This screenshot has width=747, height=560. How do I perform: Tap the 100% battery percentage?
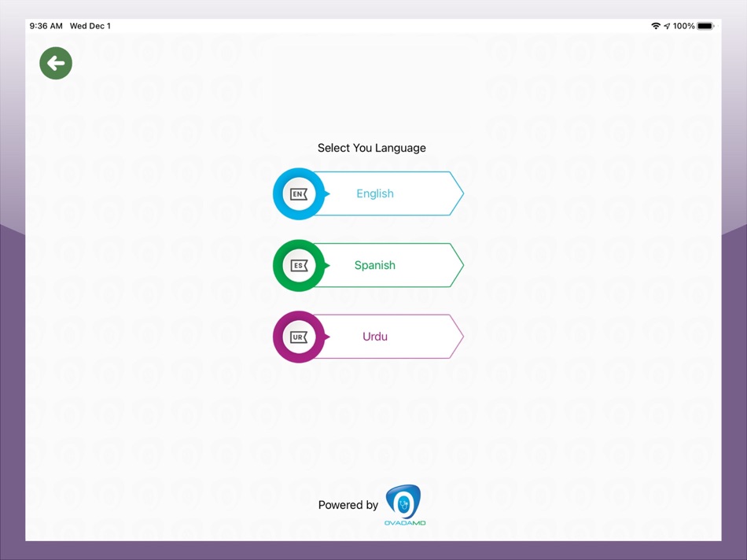tap(683, 26)
